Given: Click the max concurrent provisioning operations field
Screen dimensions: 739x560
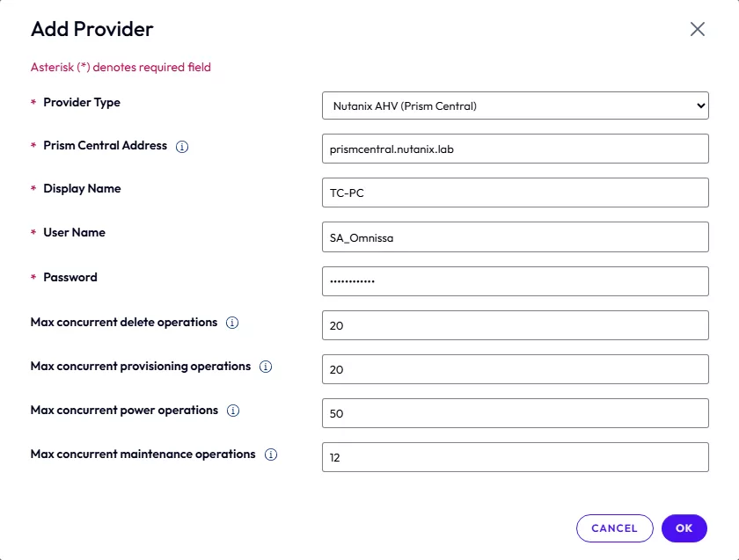Looking at the screenshot, I should 515,369.
